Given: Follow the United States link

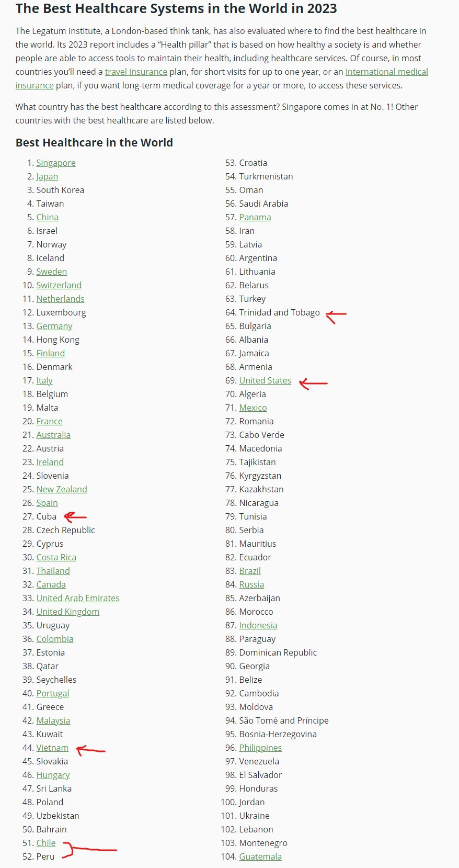Looking at the screenshot, I should (265, 380).
